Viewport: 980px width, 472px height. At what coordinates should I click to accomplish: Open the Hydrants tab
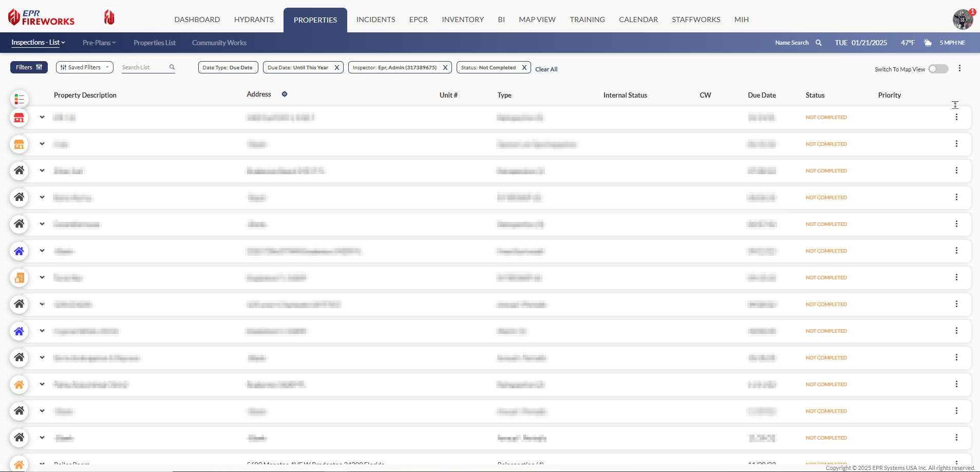tap(254, 20)
